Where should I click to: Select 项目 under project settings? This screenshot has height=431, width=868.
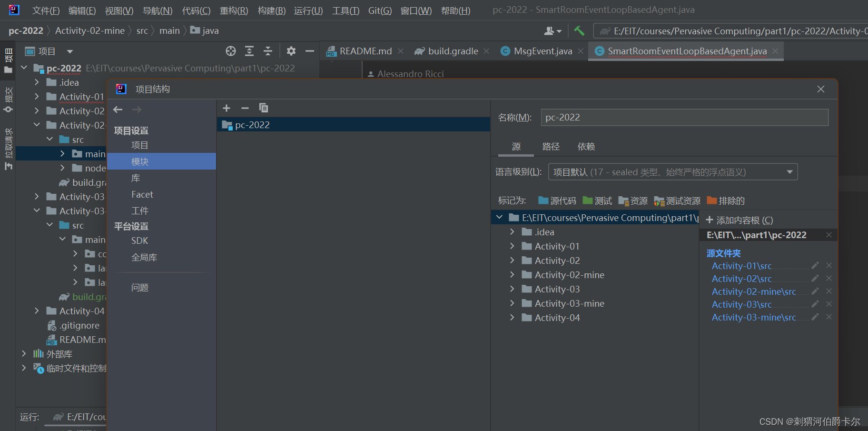click(140, 145)
